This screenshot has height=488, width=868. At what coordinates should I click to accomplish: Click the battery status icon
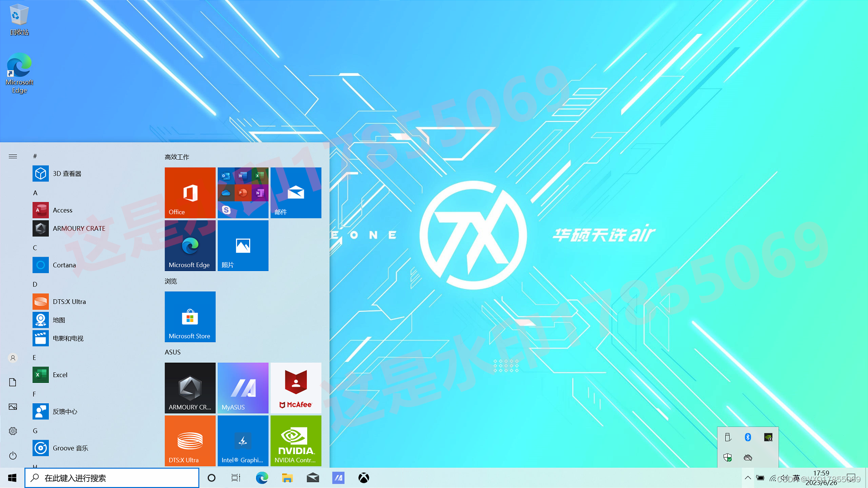[x=760, y=478]
